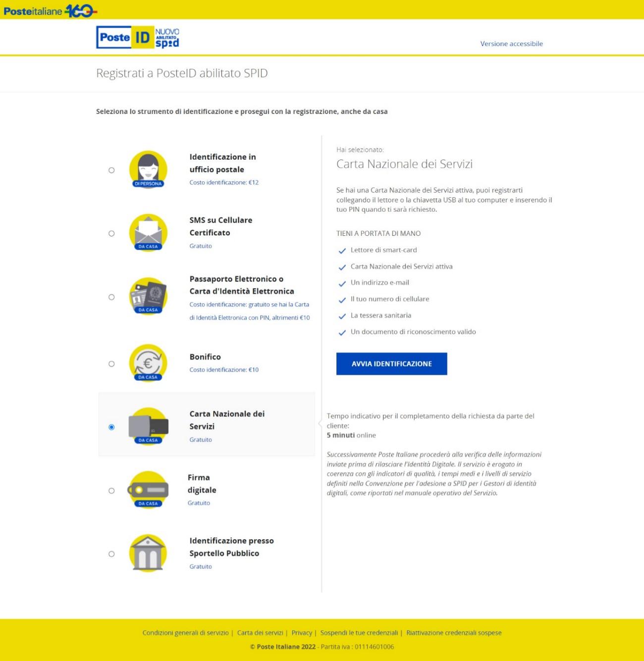The width and height of the screenshot is (644, 661).
Task: Click the 'La tessera sanitaria' checklist item
Action: coord(381,315)
